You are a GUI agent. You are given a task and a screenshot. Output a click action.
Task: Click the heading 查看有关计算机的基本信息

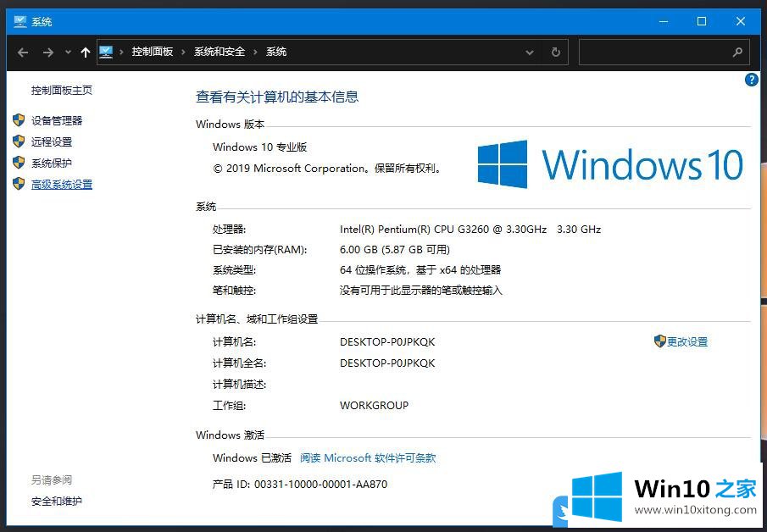point(277,97)
